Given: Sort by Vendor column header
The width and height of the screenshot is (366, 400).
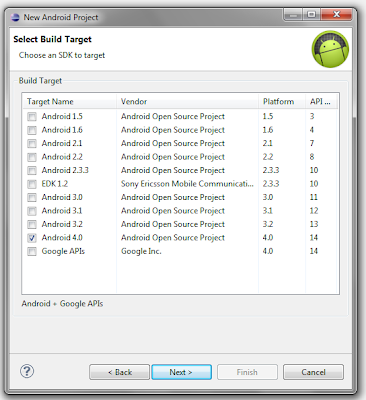Looking at the screenshot, I should point(187,101).
